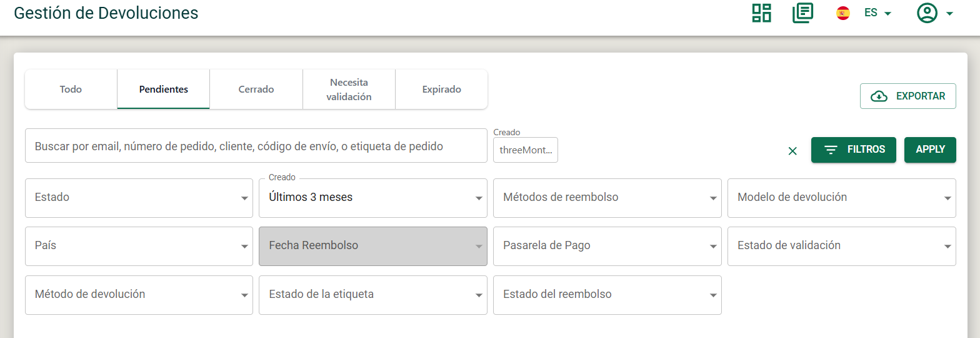Switch to the Expirado tab
Viewport: 980px width, 338px height.
pos(441,90)
